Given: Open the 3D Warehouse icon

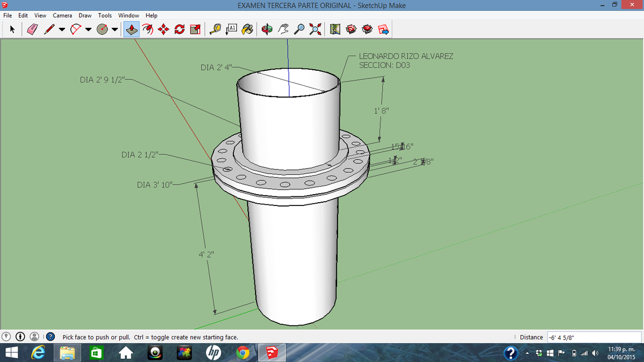Looking at the screenshot, I should [x=352, y=29].
